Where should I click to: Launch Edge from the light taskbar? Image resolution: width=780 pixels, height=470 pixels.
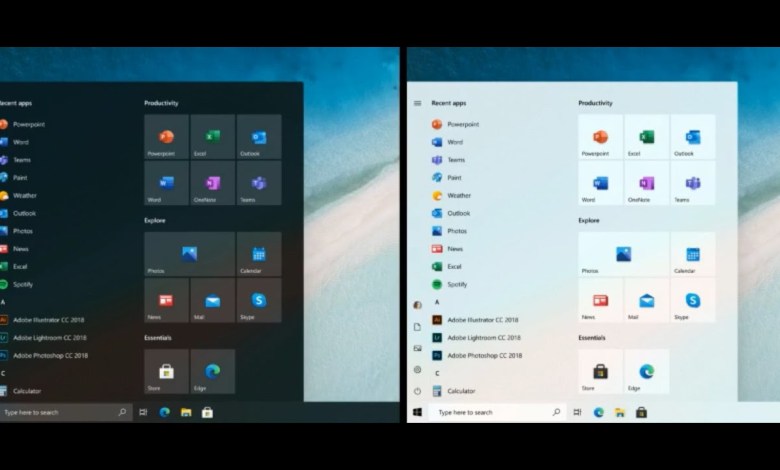[598, 412]
